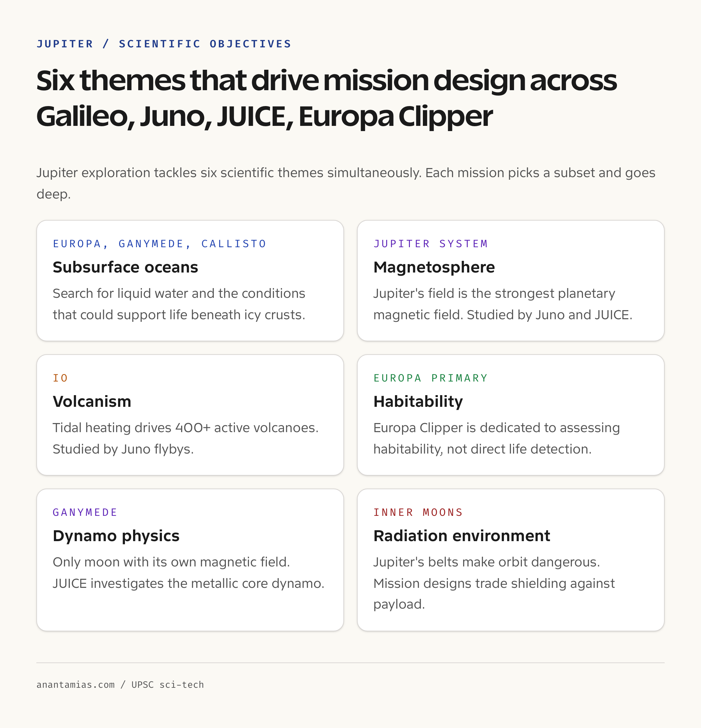Select the red 'INNER MOONS' tag
The image size is (701, 728).
coord(418,512)
